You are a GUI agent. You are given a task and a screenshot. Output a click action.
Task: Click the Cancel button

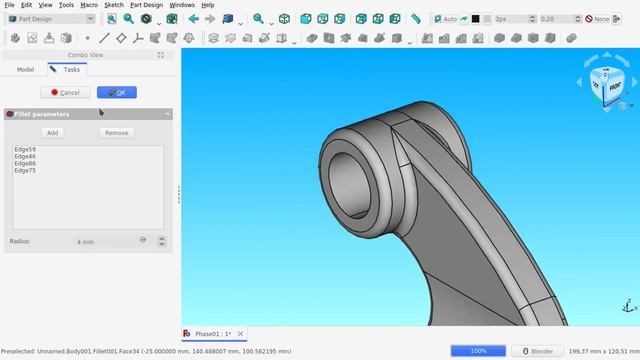tap(65, 93)
